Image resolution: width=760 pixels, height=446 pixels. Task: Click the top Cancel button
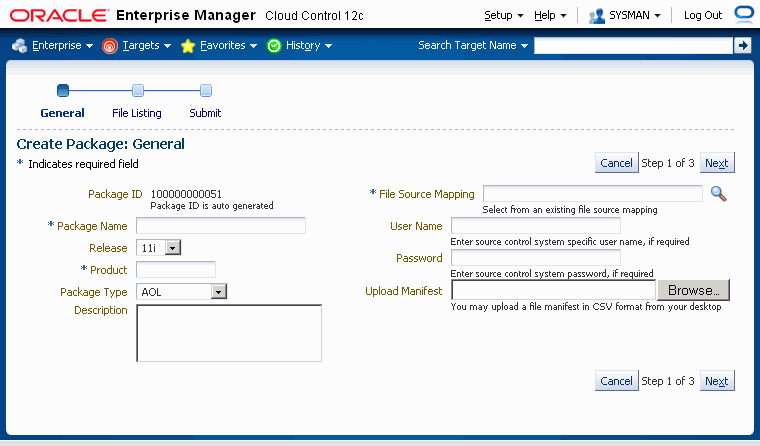coord(617,163)
